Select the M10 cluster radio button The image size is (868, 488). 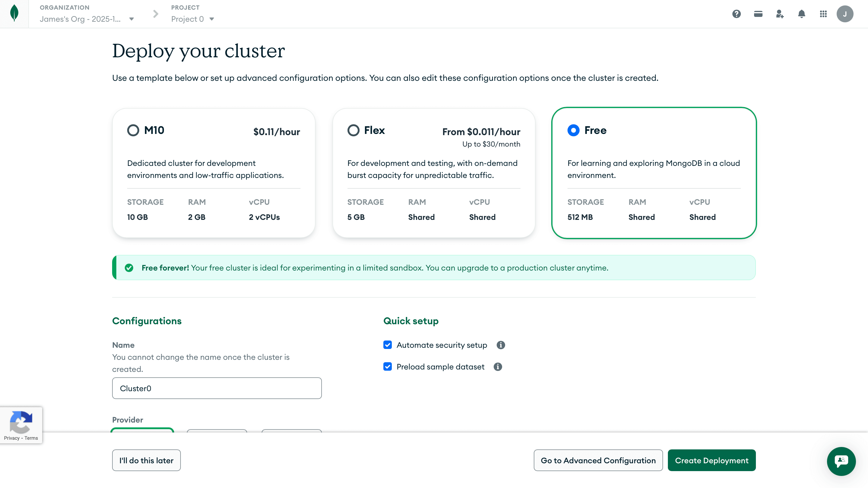click(x=133, y=130)
